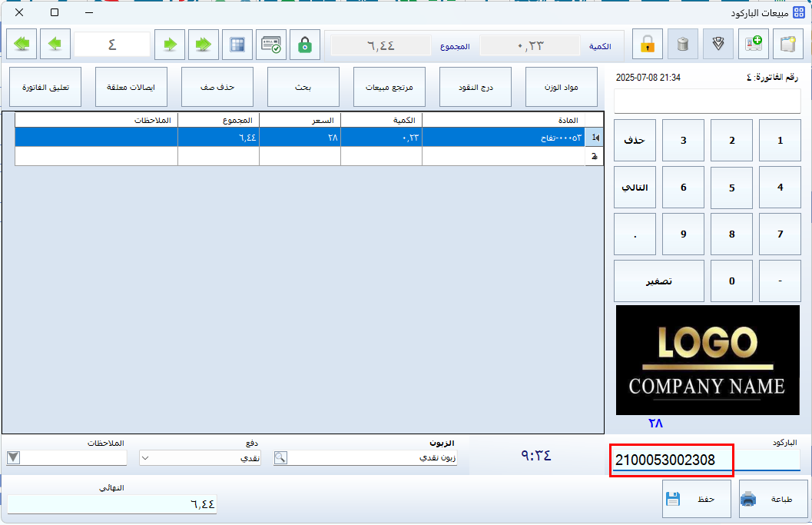Image resolution: width=812 pixels, height=525 pixels.
Task: Click the حفظ save button
Action: 697,499
